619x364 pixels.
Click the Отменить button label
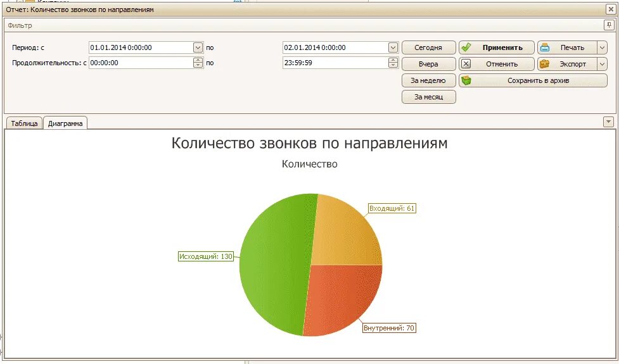click(x=502, y=64)
